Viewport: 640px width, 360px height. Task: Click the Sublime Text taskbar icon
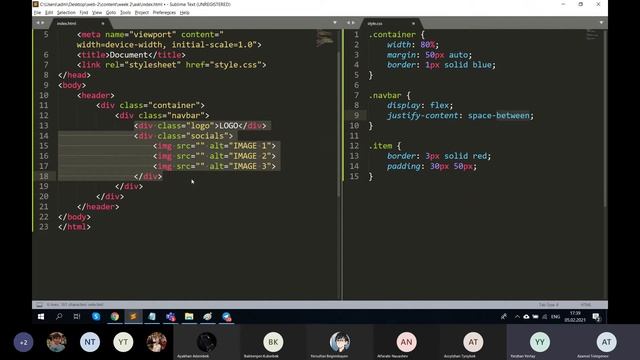tap(133, 317)
